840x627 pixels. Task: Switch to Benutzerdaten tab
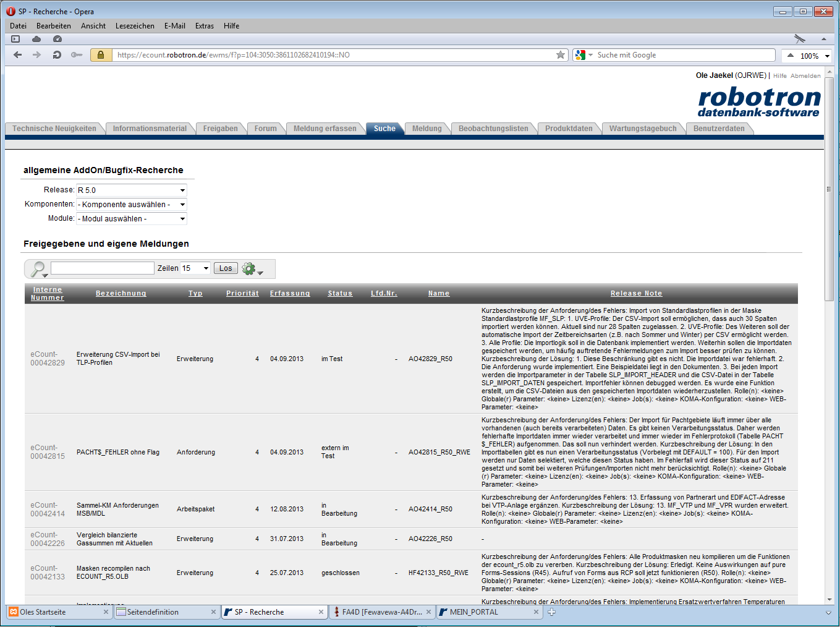coord(719,129)
